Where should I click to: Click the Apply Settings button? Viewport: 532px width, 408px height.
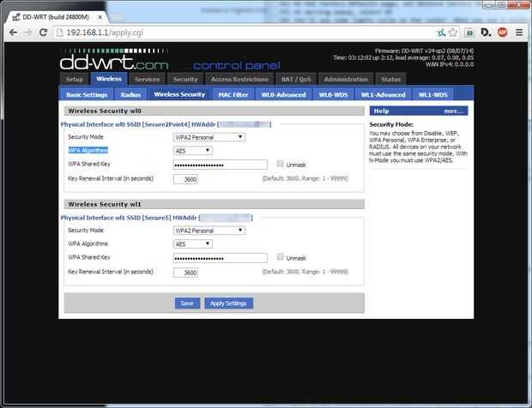229,303
